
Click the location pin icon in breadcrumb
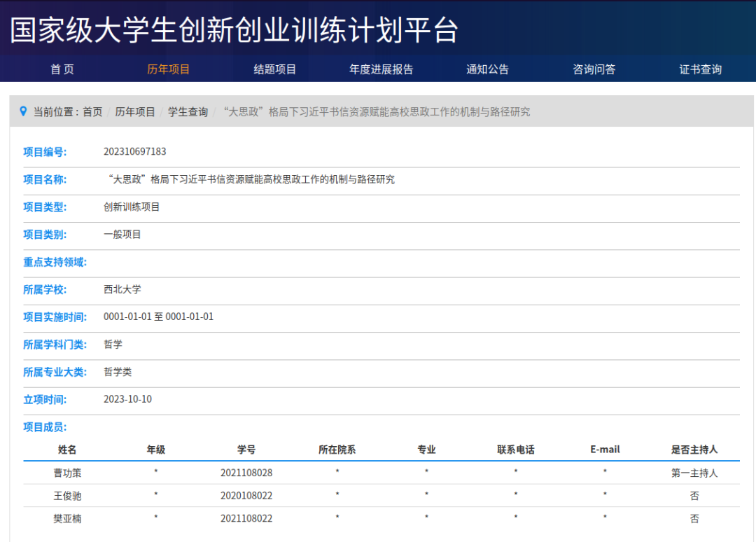[x=23, y=111]
